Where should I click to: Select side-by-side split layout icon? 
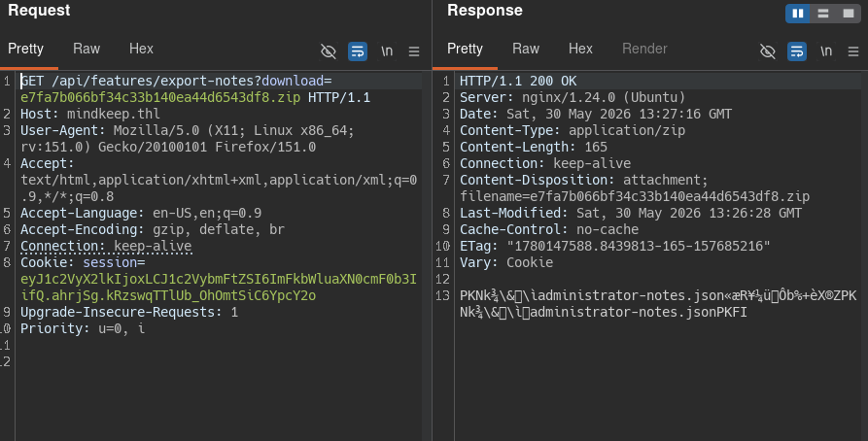pos(798,14)
